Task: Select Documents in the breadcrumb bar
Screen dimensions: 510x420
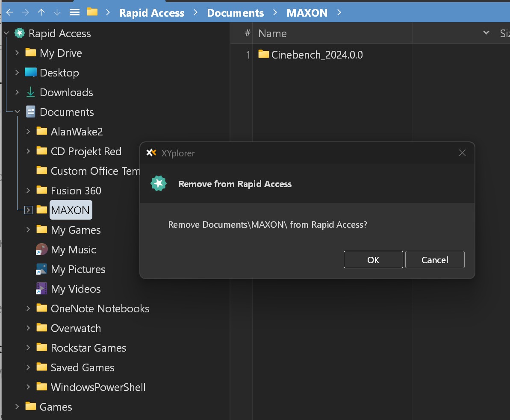Action: 235,13
